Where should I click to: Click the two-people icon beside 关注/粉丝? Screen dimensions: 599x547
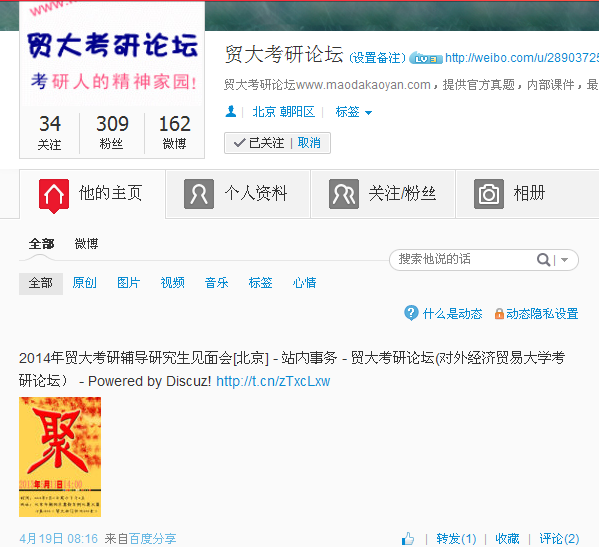(x=344, y=194)
